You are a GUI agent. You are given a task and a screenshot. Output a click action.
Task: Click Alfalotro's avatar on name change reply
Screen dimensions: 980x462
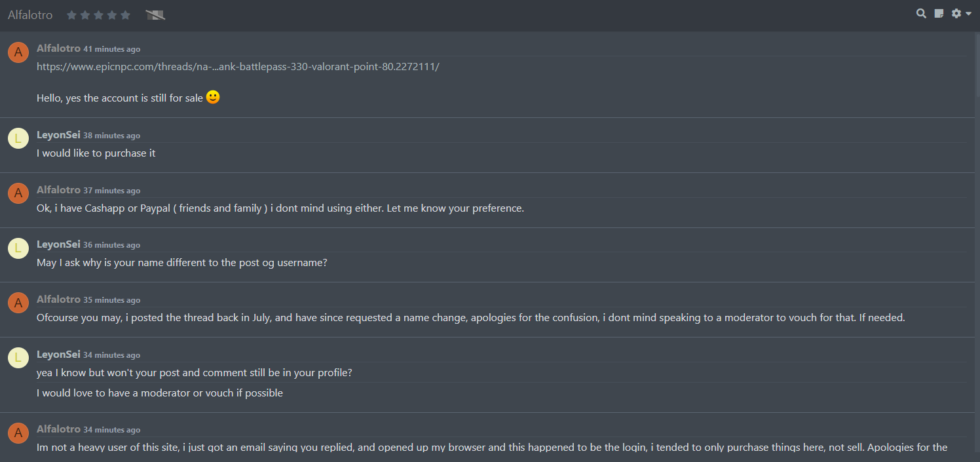[x=18, y=303]
